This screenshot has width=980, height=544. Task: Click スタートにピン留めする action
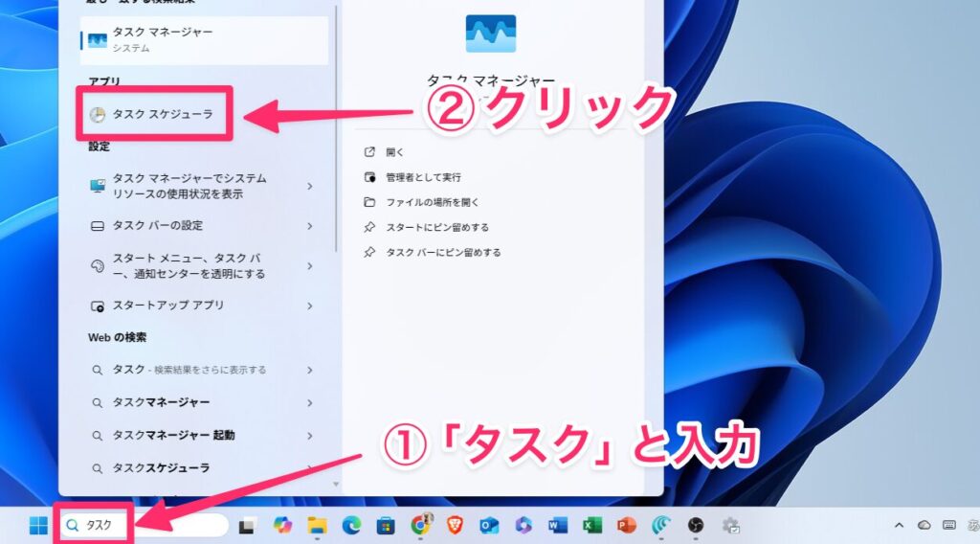436,227
